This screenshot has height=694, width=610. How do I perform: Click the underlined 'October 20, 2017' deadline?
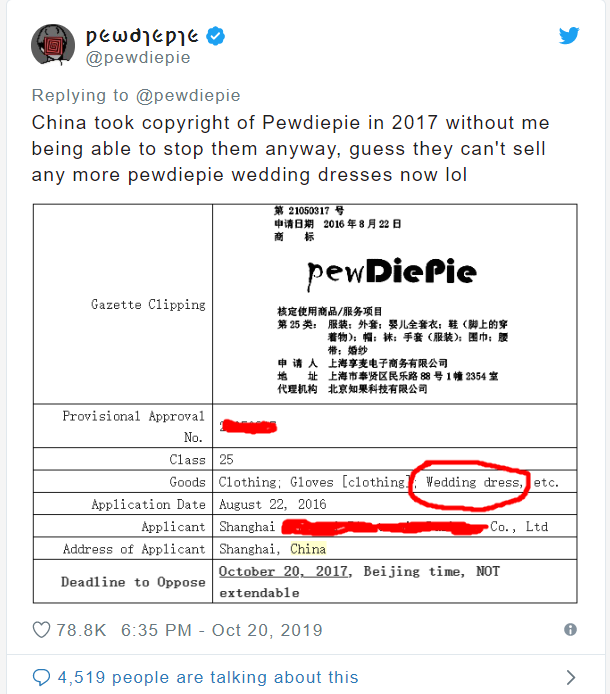point(285,571)
